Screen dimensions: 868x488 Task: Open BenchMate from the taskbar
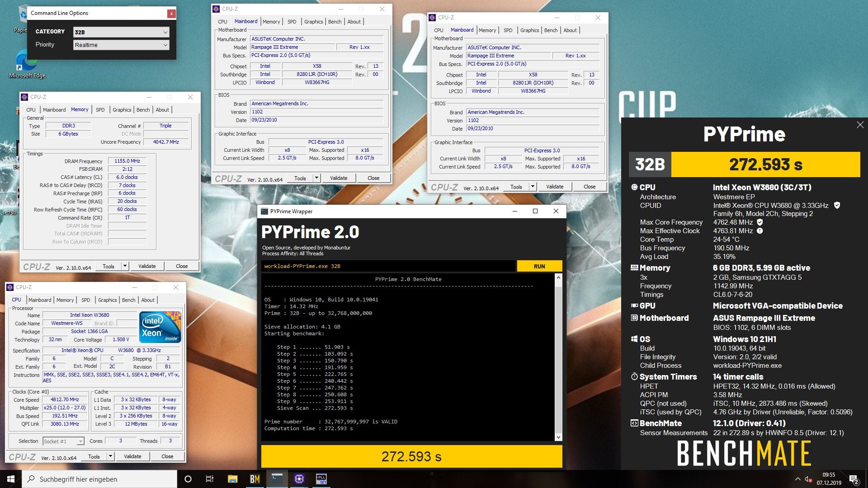coord(255,479)
